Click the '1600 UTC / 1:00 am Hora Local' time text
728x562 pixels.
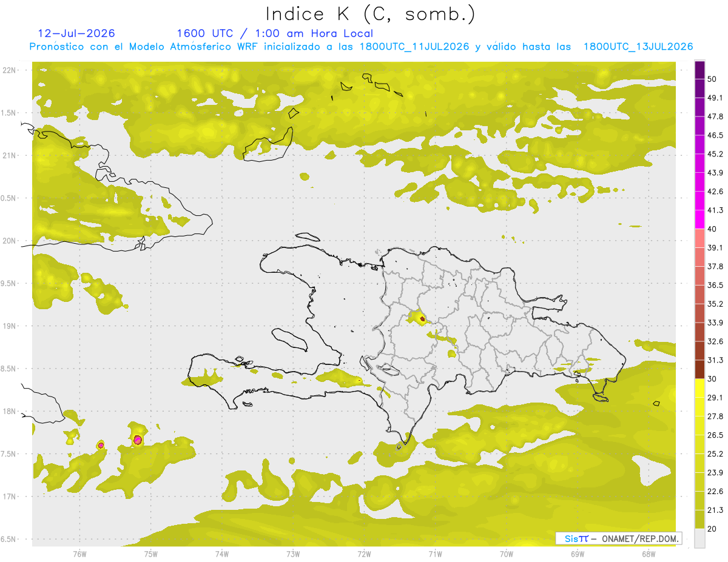point(275,33)
